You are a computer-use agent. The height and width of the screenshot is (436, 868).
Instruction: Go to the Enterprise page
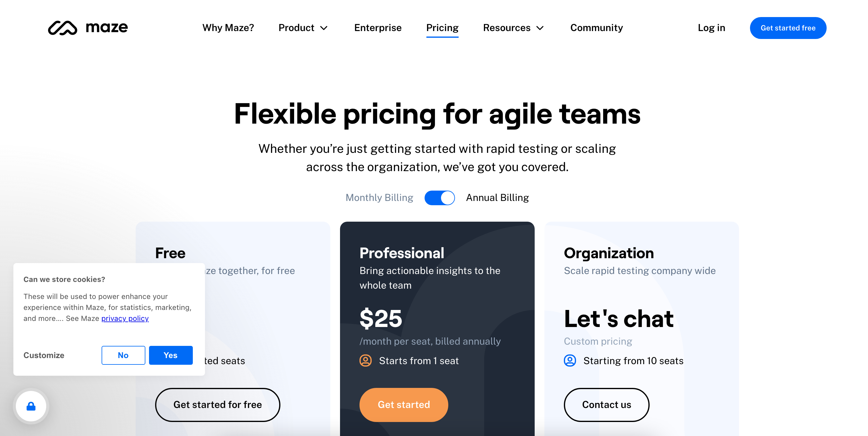(378, 28)
